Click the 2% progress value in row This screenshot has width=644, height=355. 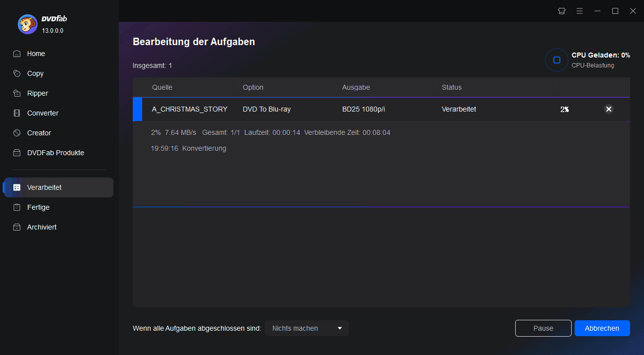tap(564, 110)
